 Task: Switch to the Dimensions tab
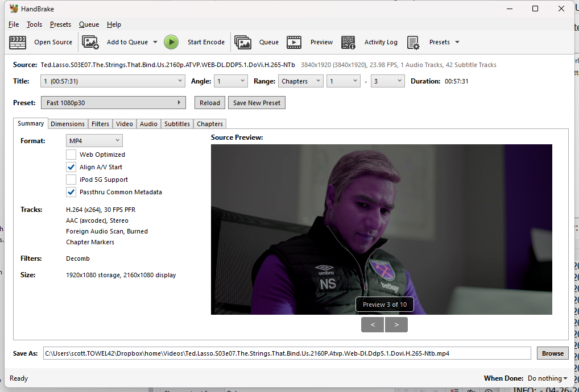[68, 124]
